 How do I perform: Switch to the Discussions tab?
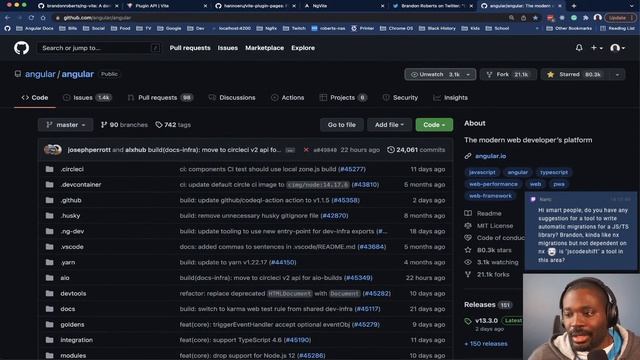click(x=232, y=98)
